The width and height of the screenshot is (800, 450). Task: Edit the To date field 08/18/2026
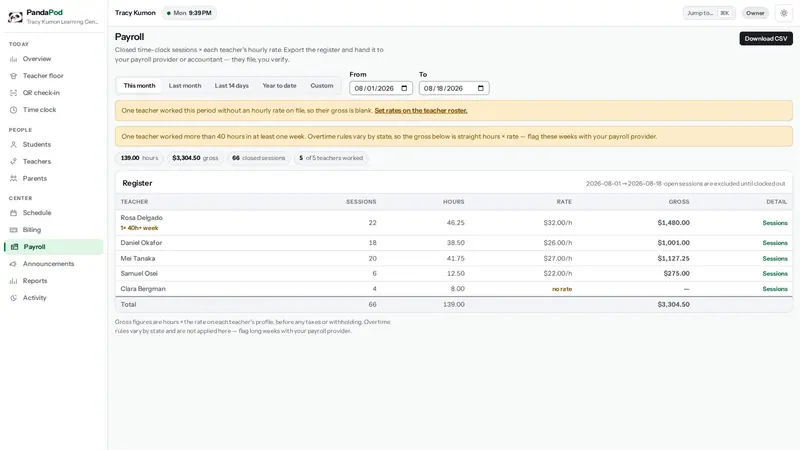tap(454, 88)
